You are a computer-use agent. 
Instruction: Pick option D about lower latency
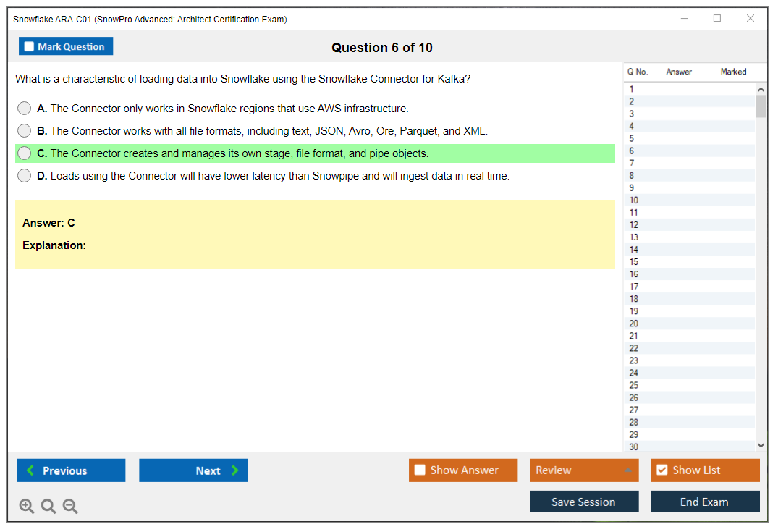[25, 176]
